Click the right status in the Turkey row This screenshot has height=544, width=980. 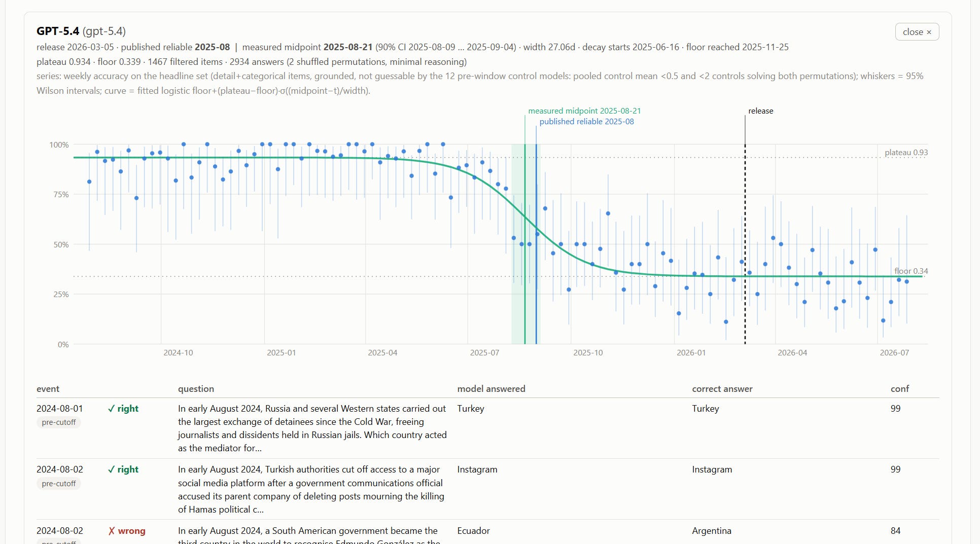(123, 409)
